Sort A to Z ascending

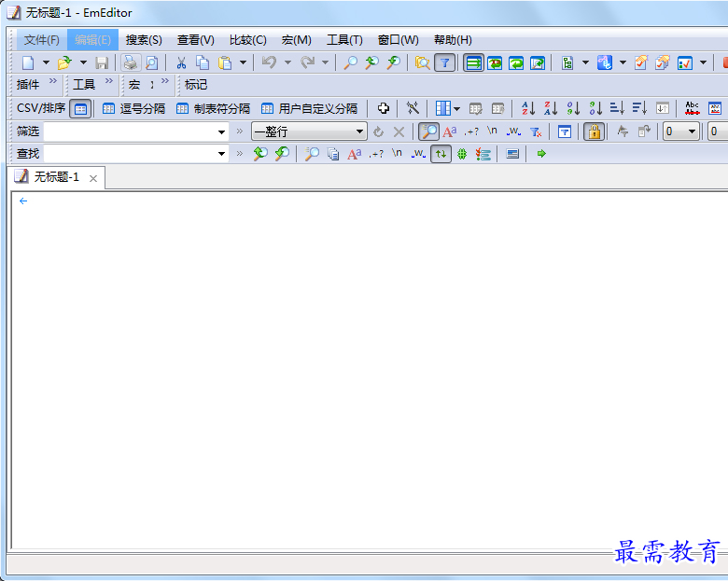point(528,108)
